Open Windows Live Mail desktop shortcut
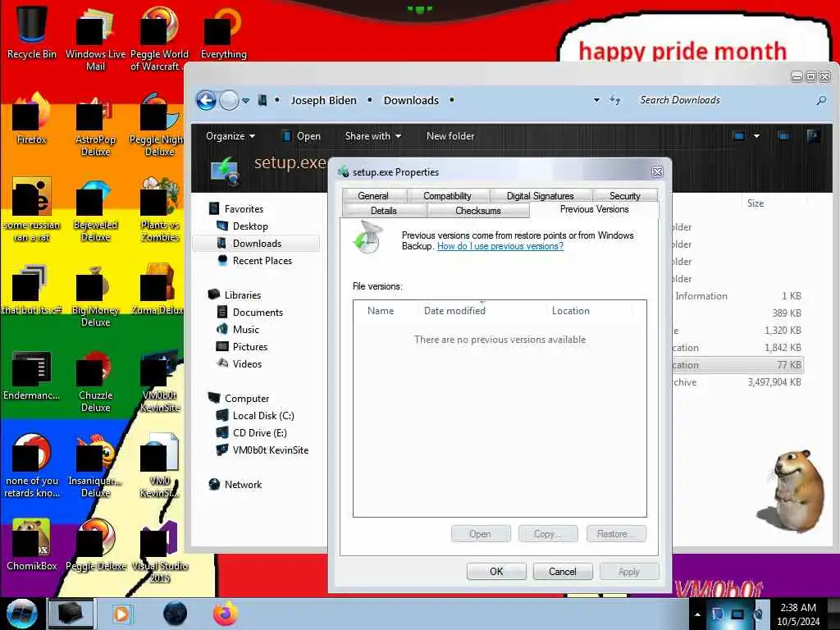Image resolution: width=840 pixels, height=630 pixels. (x=95, y=39)
